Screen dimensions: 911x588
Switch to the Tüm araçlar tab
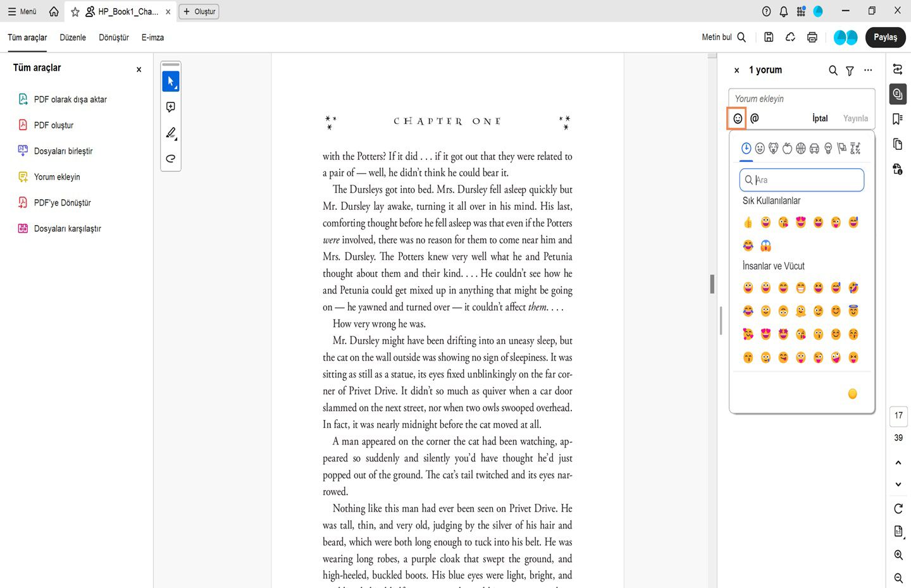tap(27, 37)
